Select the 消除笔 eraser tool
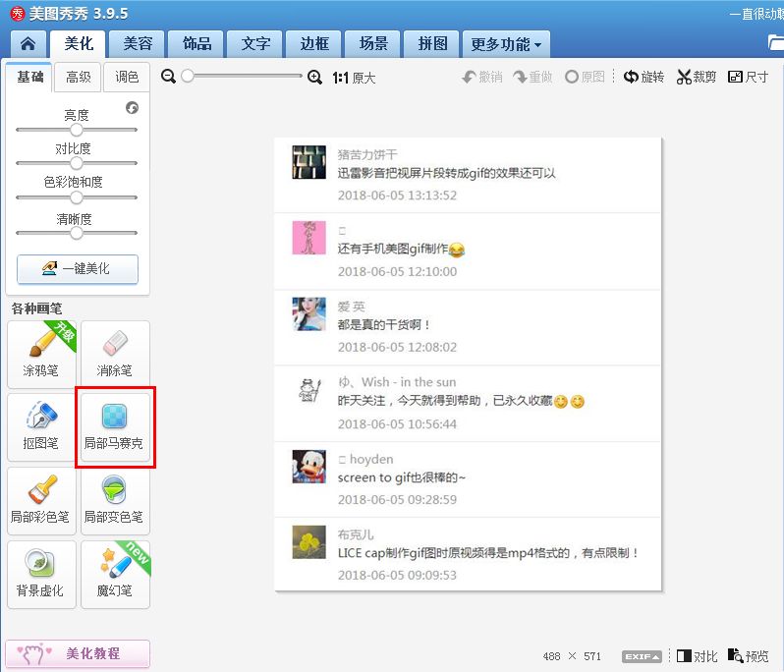Viewport: 784px width, 672px height. [115, 354]
